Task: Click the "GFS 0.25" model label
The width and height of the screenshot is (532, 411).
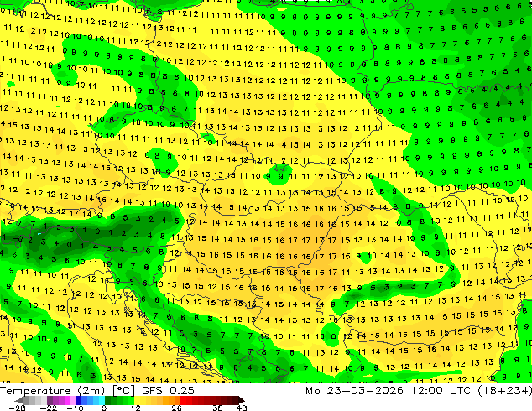Action: click(x=168, y=391)
